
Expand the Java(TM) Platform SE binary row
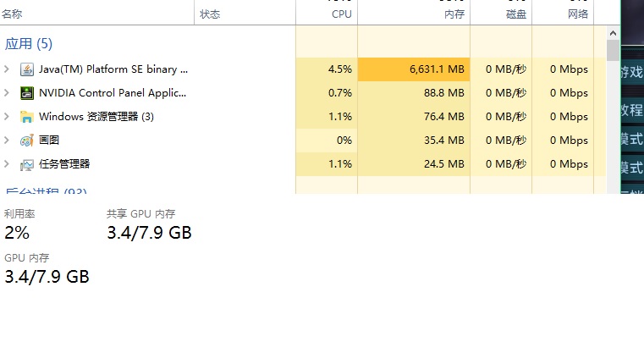8,69
